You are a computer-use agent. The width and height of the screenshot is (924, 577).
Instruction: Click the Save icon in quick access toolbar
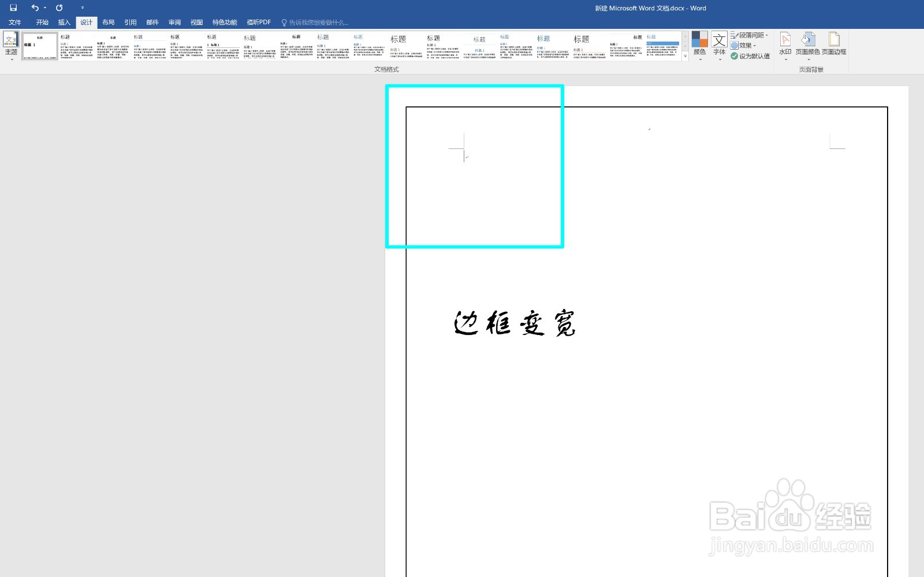[x=13, y=8]
